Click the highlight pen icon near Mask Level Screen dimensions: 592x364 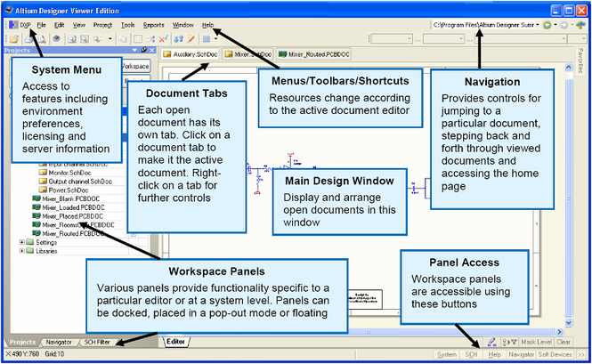[x=491, y=342]
